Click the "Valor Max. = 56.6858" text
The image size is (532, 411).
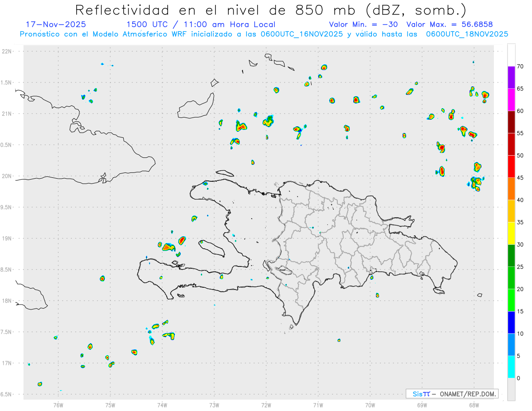pyautogui.click(x=450, y=24)
